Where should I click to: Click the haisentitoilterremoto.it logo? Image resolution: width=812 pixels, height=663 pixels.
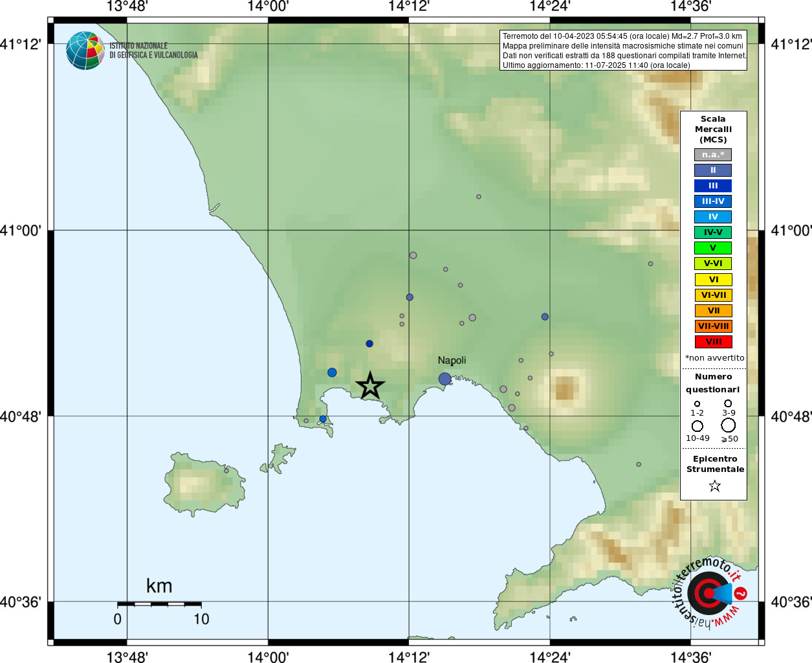(x=710, y=592)
